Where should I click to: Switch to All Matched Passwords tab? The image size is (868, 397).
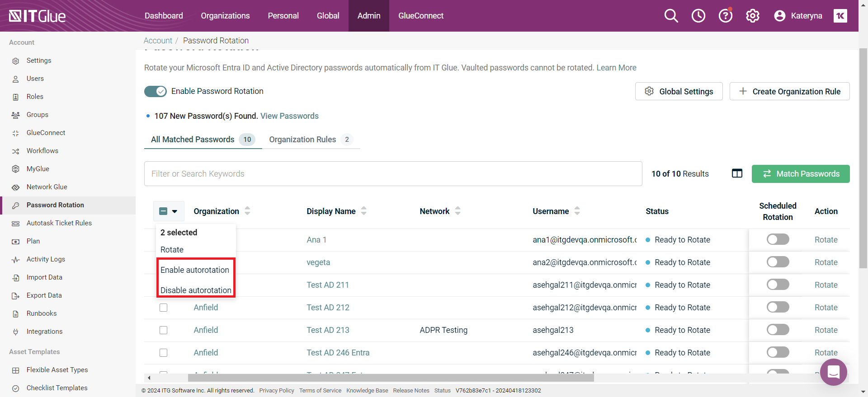point(203,140)
